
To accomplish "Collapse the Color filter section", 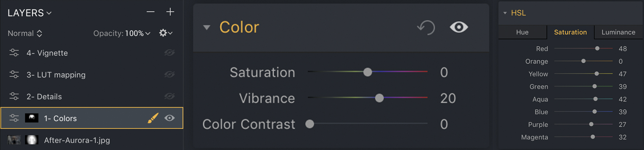I will 207,27.
